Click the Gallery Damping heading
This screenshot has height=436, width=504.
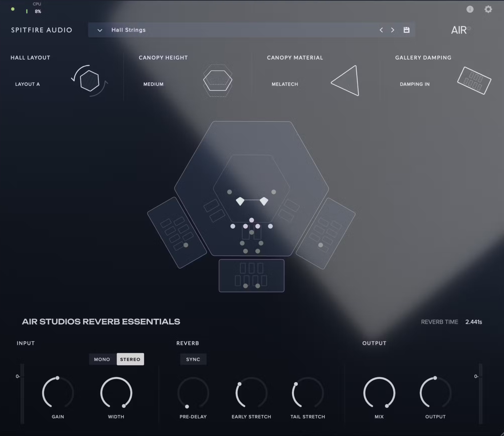point(423,58)
